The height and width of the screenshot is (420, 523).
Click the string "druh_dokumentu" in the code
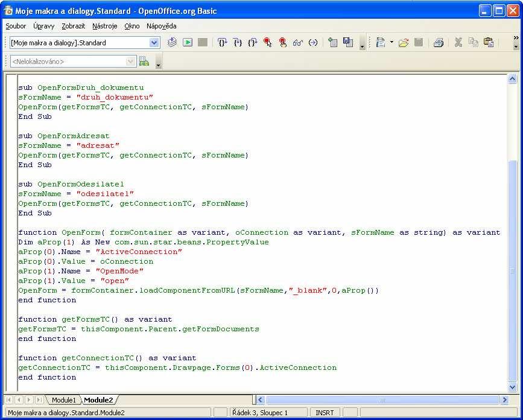point(115,97)
